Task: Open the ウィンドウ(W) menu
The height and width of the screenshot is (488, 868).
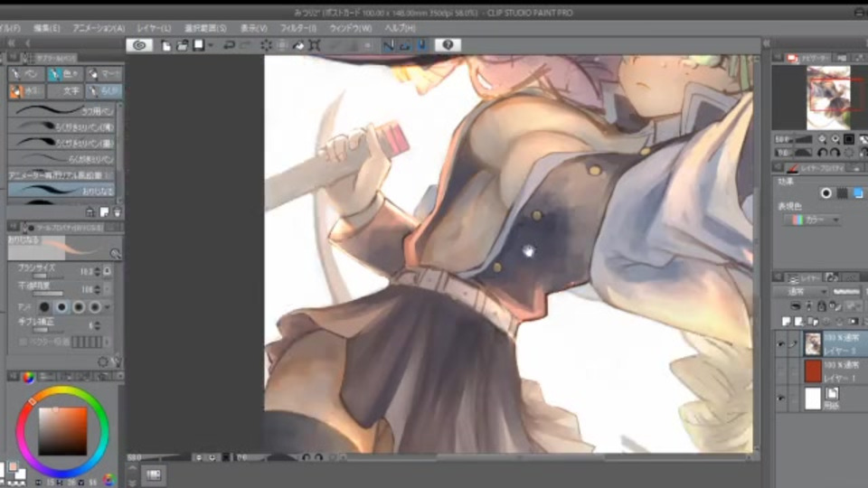Action: click(351, 28)
